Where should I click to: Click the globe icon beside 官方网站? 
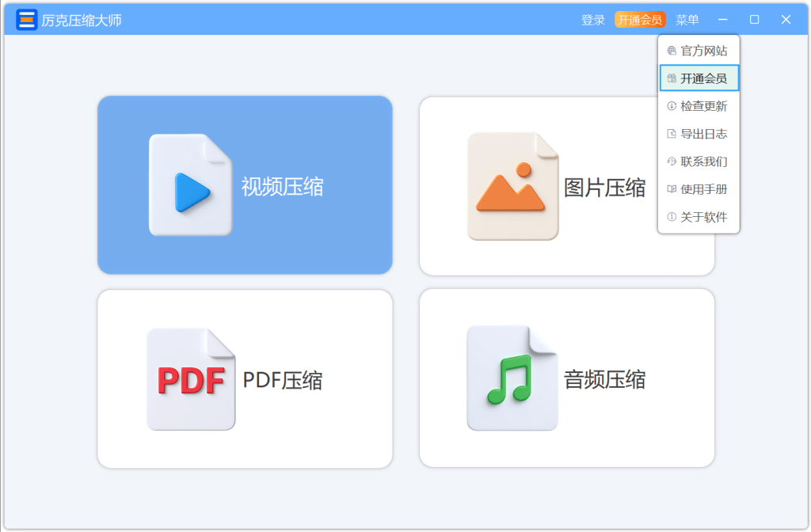tap(672, 51)
